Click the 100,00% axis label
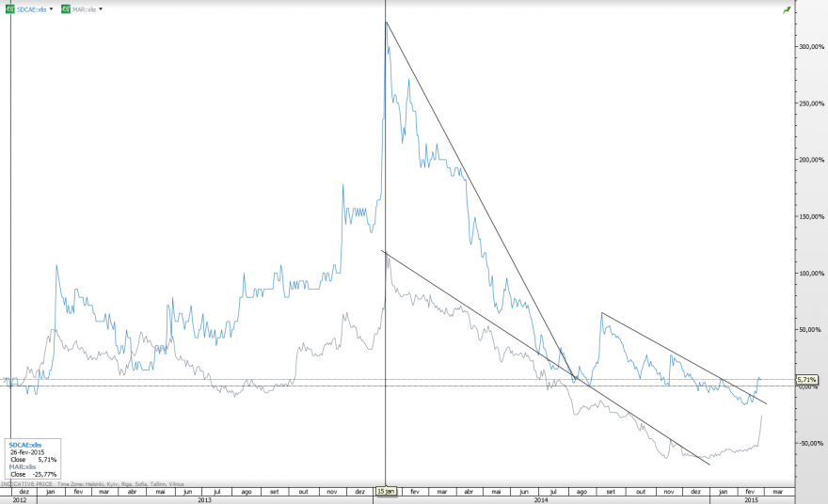 click(811, 274)
